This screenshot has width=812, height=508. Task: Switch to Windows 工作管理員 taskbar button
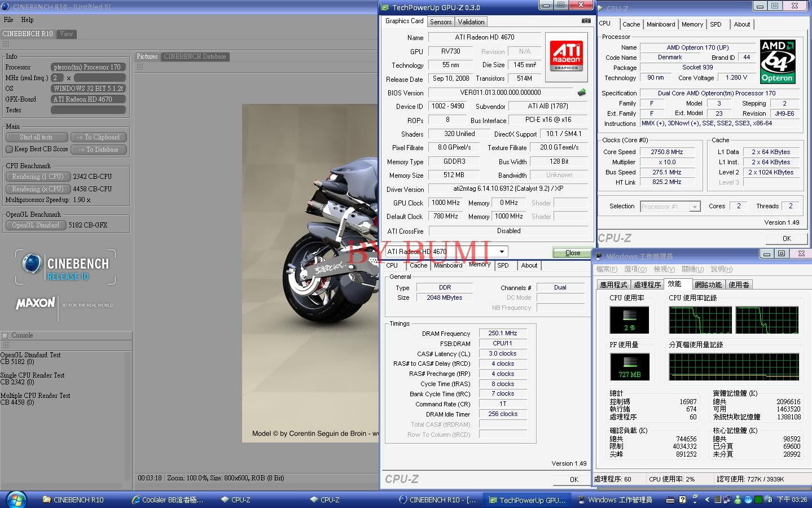(615, 500)
